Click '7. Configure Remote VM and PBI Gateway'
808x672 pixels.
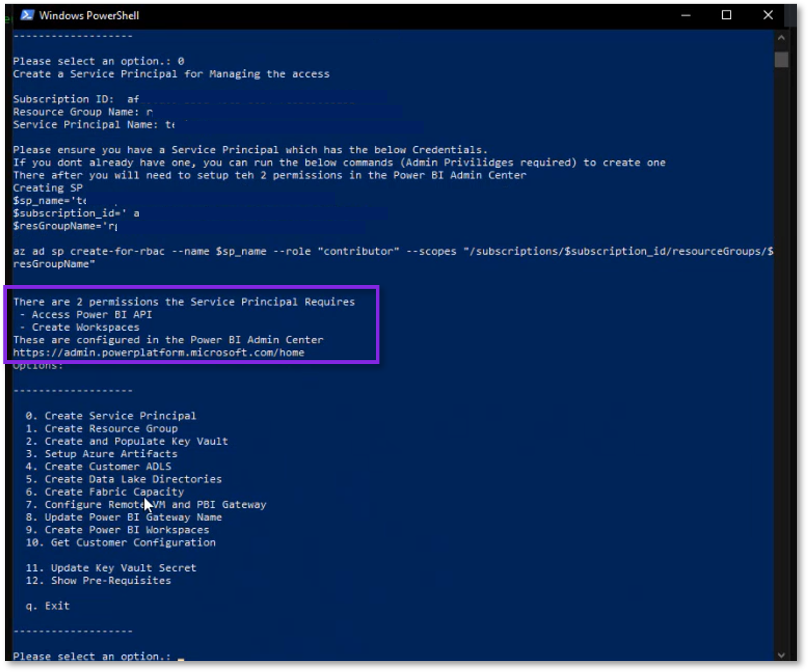pyautogui.click(x=146, y=504)
